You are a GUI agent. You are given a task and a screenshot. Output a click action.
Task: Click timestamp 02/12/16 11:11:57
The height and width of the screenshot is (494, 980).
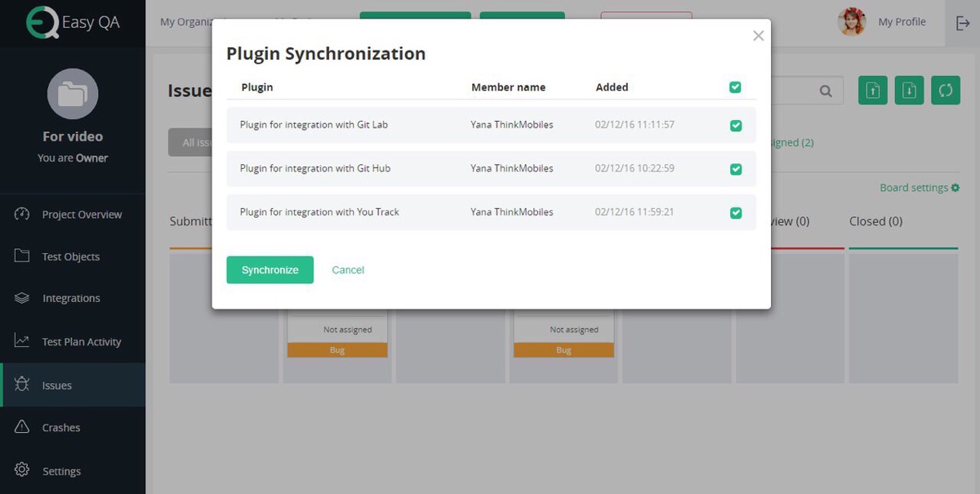click(635, 125)
